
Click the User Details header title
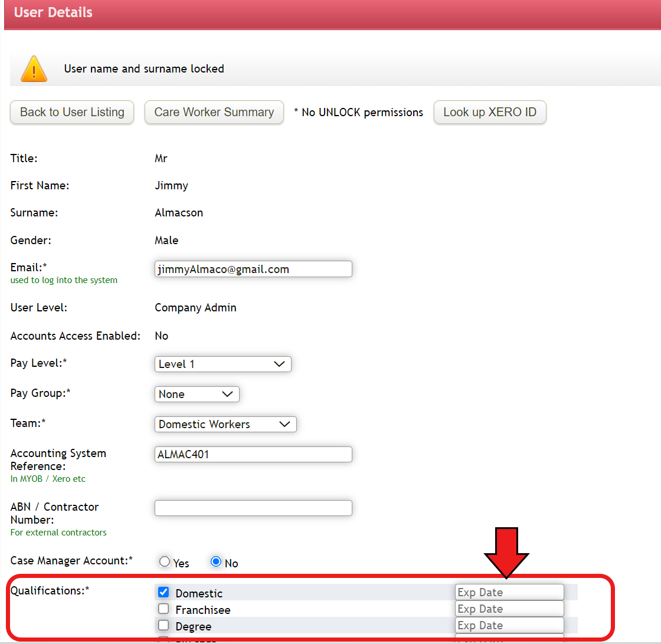[x=53, y=12]
